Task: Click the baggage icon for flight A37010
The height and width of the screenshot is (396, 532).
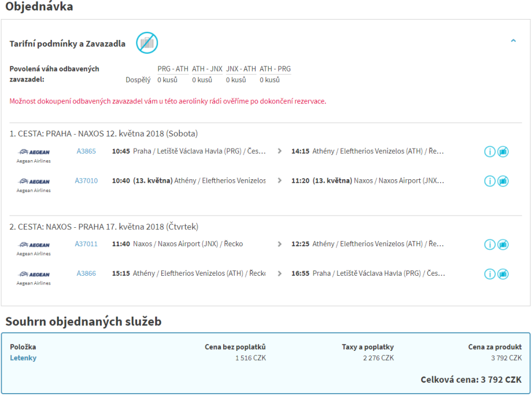Action: [503, 181]
